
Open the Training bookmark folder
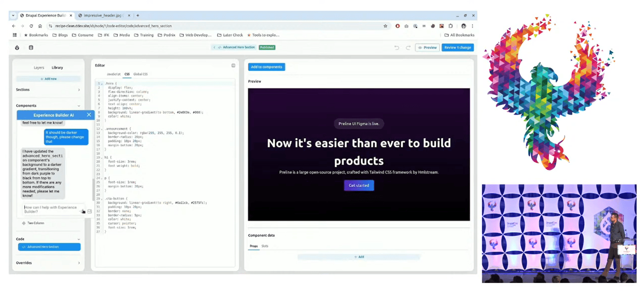(x=144, y=35)
